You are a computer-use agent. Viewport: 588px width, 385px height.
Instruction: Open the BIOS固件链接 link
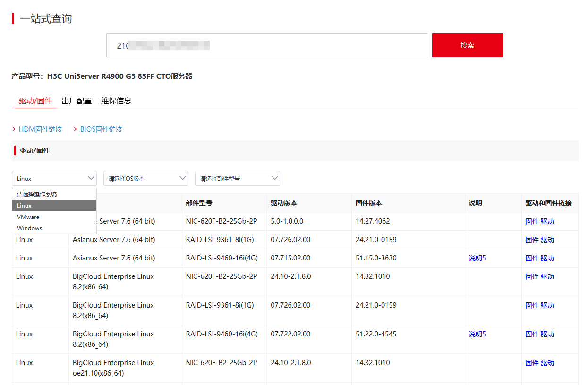(101, 129)
